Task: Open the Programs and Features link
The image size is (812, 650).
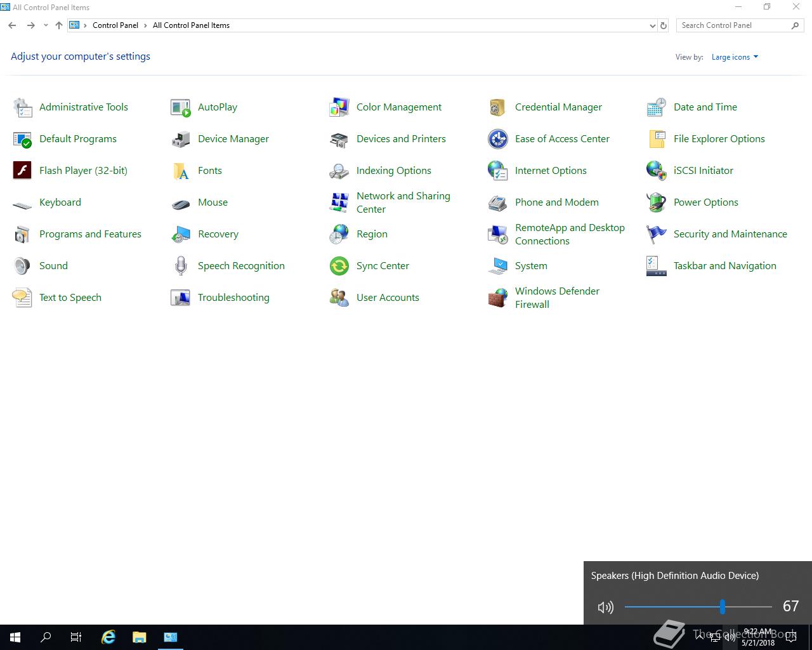Action: pyautogui.click(x=90, y=234)
